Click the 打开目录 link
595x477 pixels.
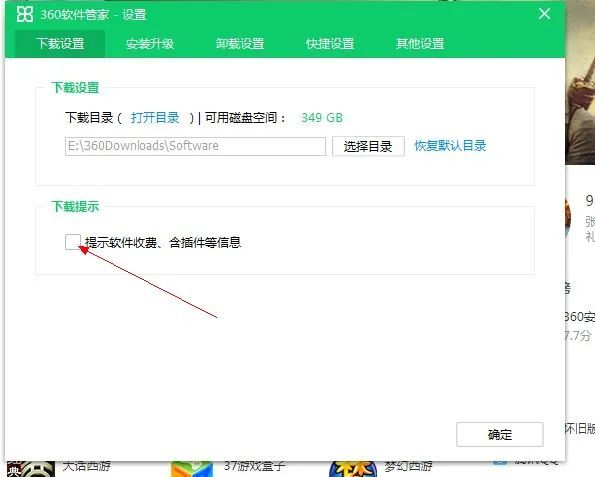[155, 118]
